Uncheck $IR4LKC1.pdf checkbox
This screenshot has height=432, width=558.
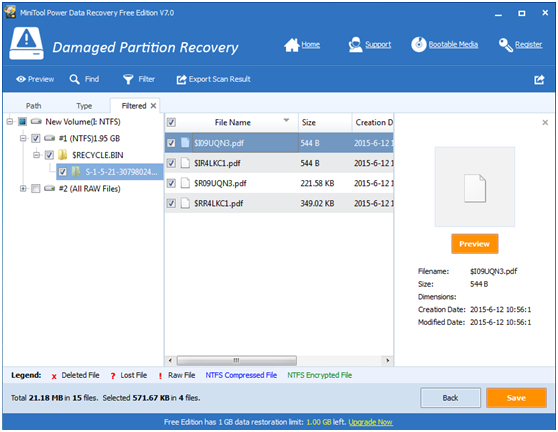point(171,163)
